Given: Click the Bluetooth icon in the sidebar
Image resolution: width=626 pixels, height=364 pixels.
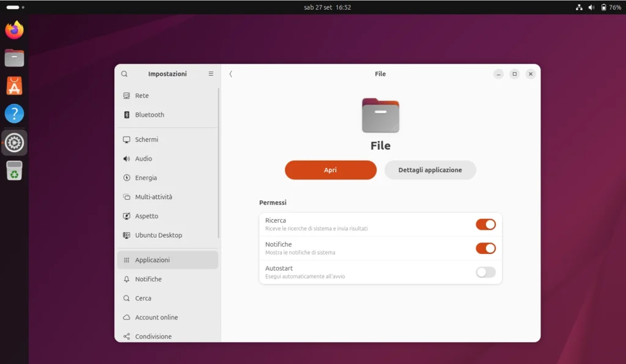Looking at the screenshot, I should [x=127, y=114].
